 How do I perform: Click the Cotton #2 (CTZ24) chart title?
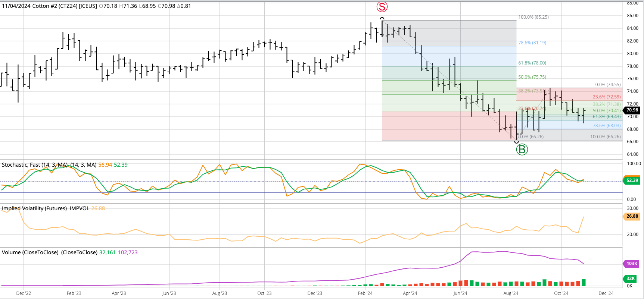49,6
